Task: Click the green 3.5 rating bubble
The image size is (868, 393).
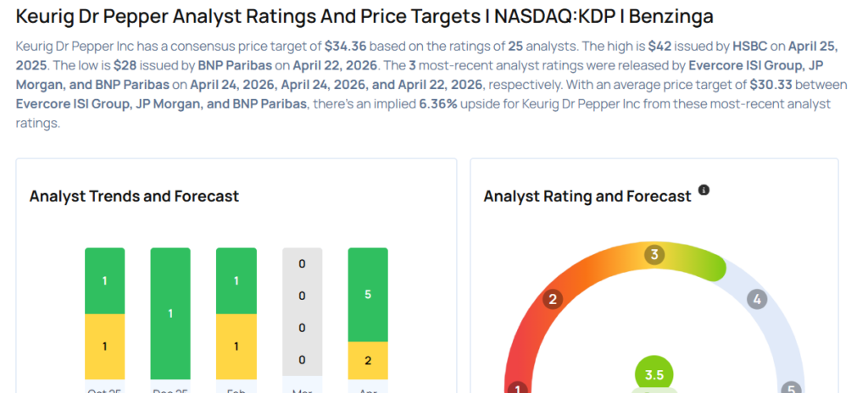Action: click(654, 375)
